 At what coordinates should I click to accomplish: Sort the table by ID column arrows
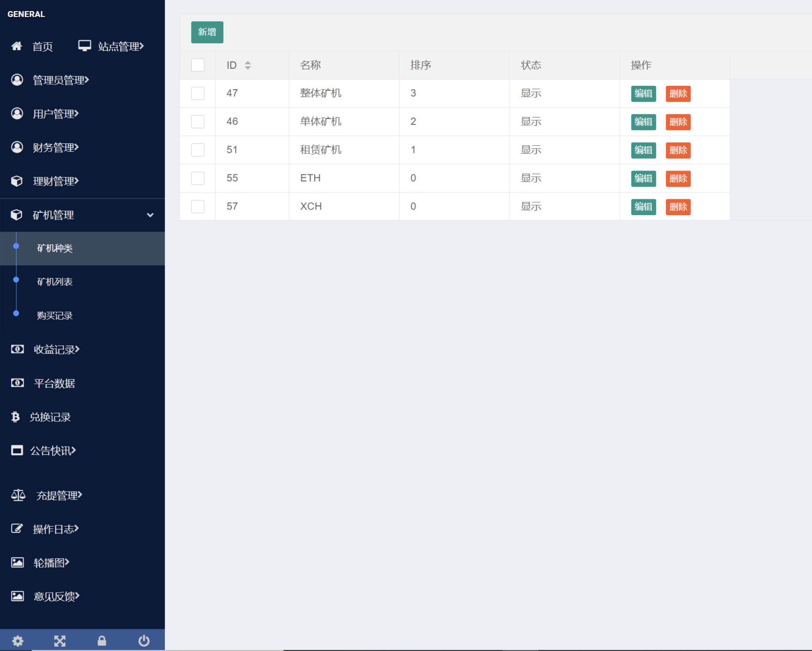click(x=248, y=65)
